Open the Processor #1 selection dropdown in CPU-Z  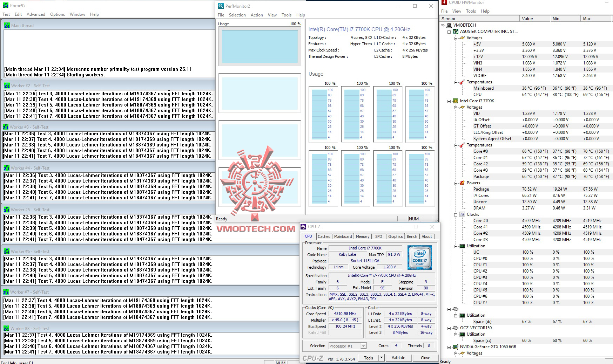[363, 346]
